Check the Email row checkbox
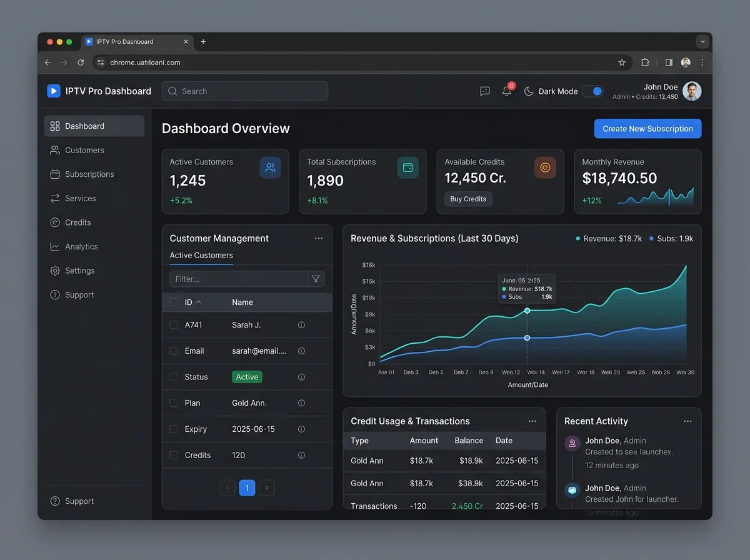The image size is (750, 560). pos(174,351)
